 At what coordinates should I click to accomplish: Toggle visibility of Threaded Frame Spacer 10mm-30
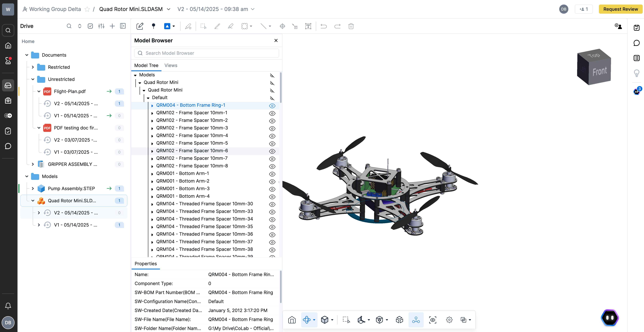272,204
